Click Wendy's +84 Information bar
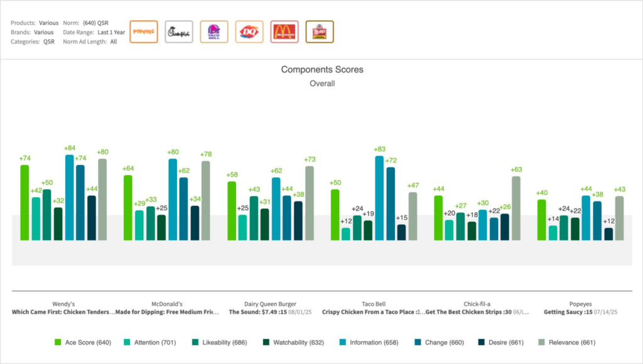The width and height of the screenshot is (643, 364). 70,198
